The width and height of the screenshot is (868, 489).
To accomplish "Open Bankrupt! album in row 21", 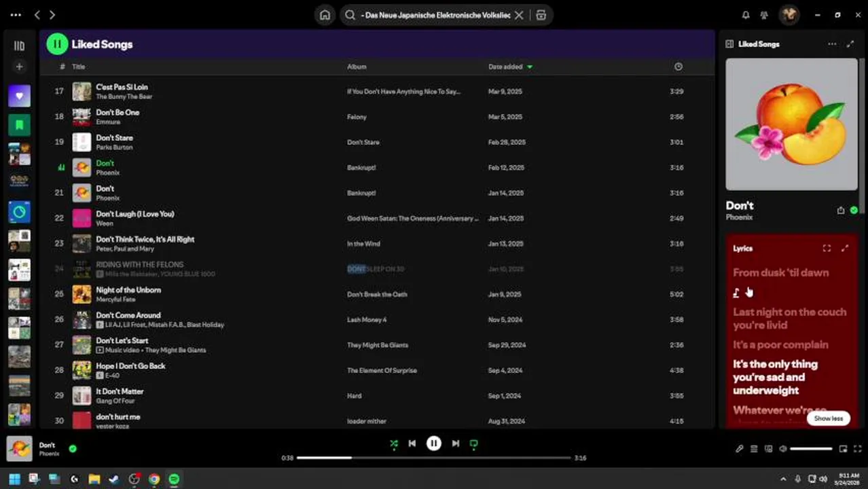I will point(361,193).
